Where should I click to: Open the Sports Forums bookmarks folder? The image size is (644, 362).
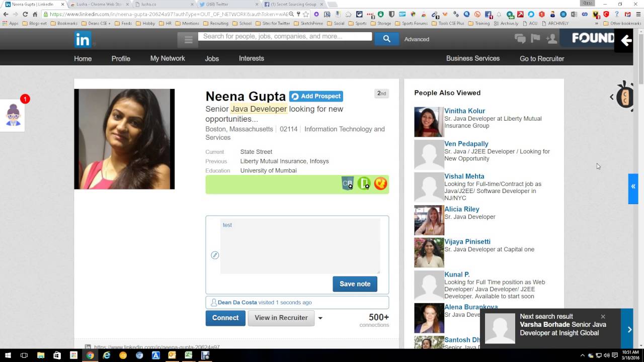(x=411, y=23)
